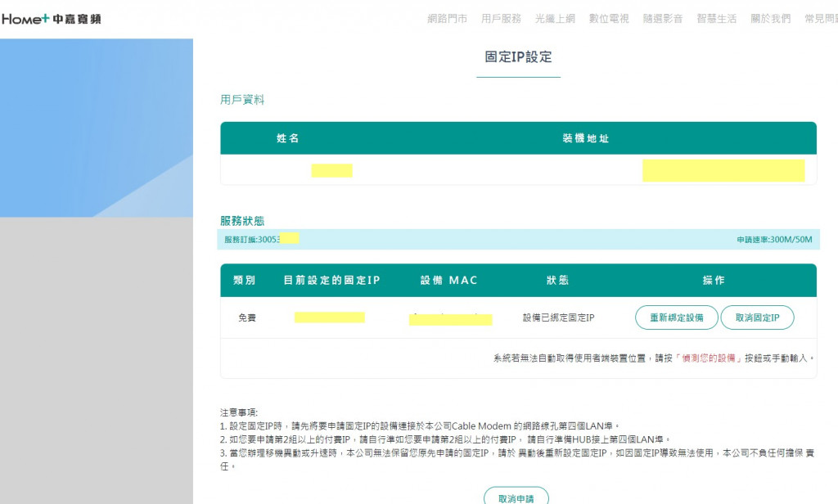Open the 光纖上網 menu

(556, 19)
